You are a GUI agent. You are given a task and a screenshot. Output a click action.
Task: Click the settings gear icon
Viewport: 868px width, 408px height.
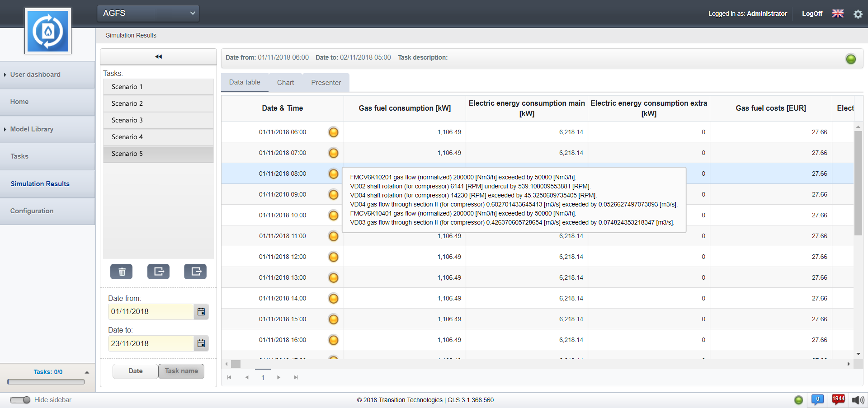coord(858,14)
